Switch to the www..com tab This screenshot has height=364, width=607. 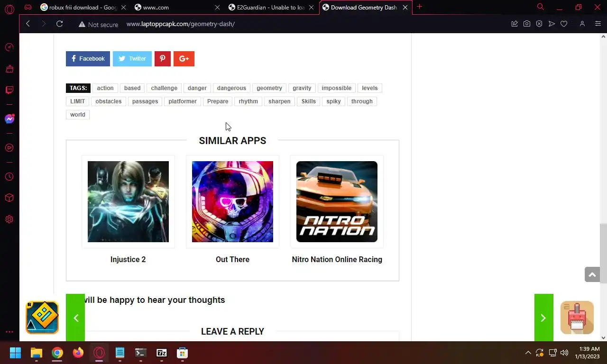pyautogui.click(x=176, y=7)
